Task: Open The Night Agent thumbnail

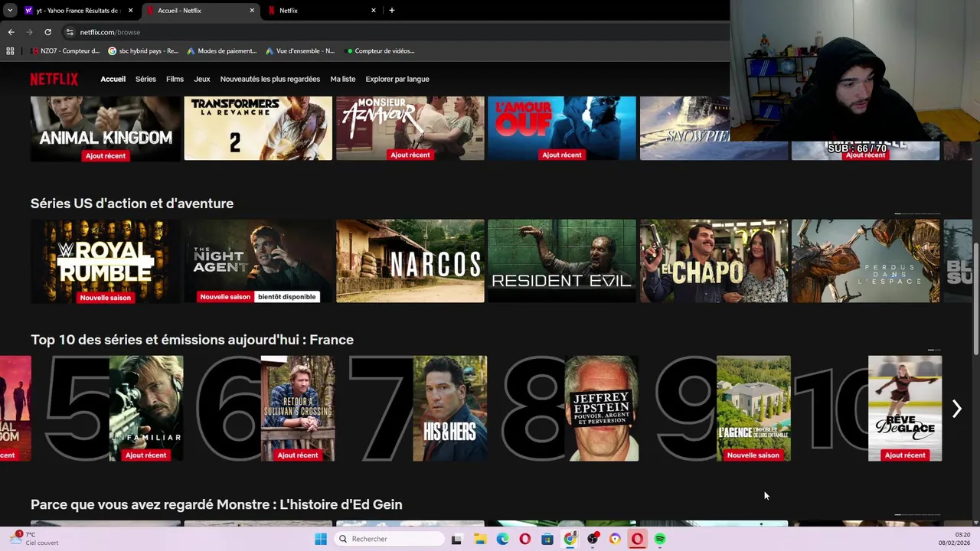Action: (258, 261)
